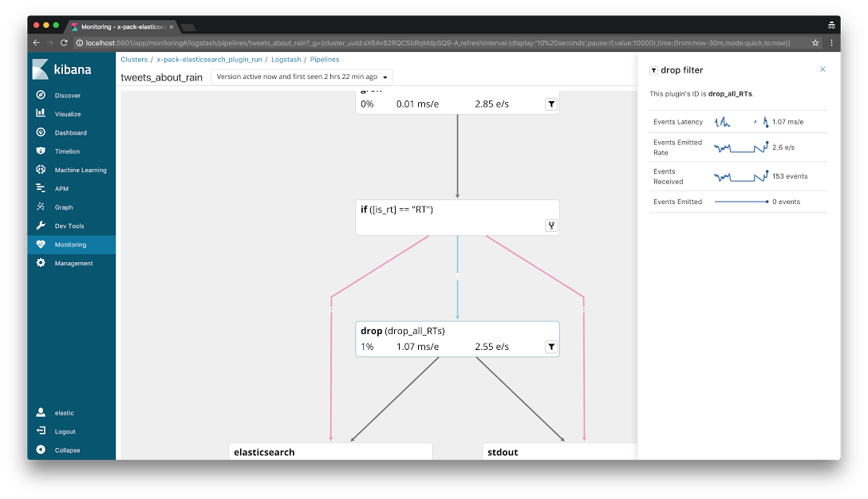Select the elasticsearch output node

pos(330,451)
